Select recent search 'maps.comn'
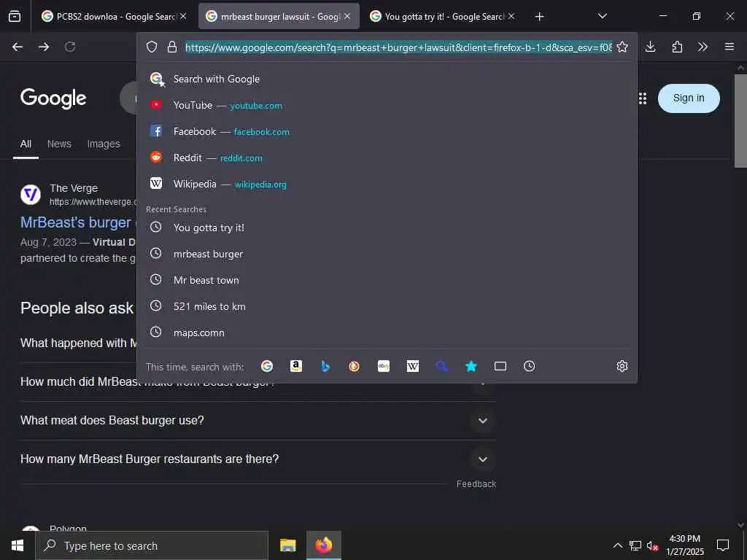 coord(387,332)
